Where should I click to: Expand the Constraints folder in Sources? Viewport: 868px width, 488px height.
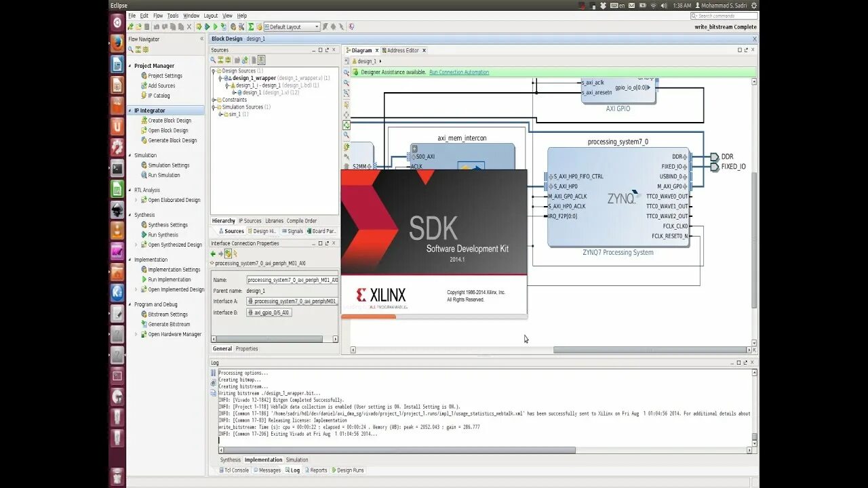point(214,100)
